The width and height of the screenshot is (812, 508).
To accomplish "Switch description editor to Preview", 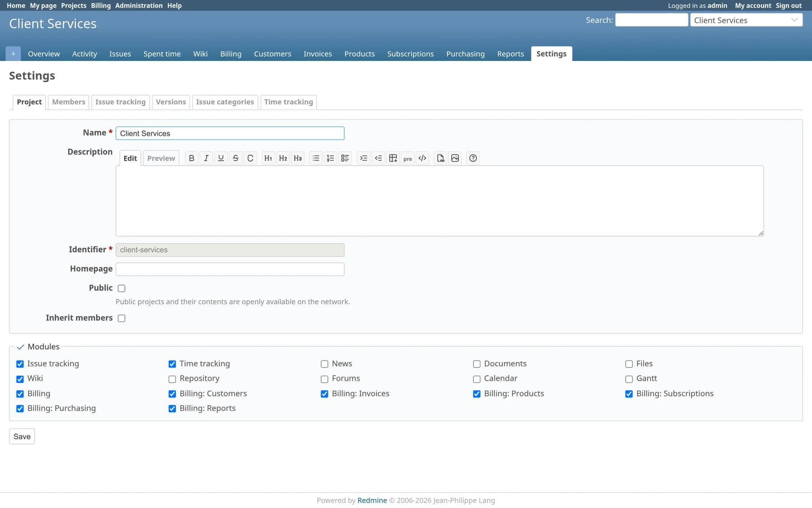I will tap(161, 158).
